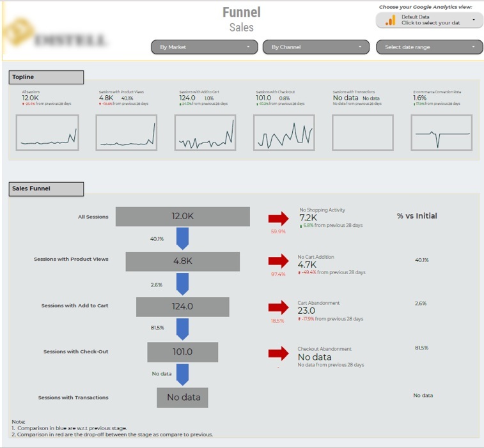The image size is (484, 448).
Task: Click the 97.4% red drop-off percentage
Action: coord(278,274)
